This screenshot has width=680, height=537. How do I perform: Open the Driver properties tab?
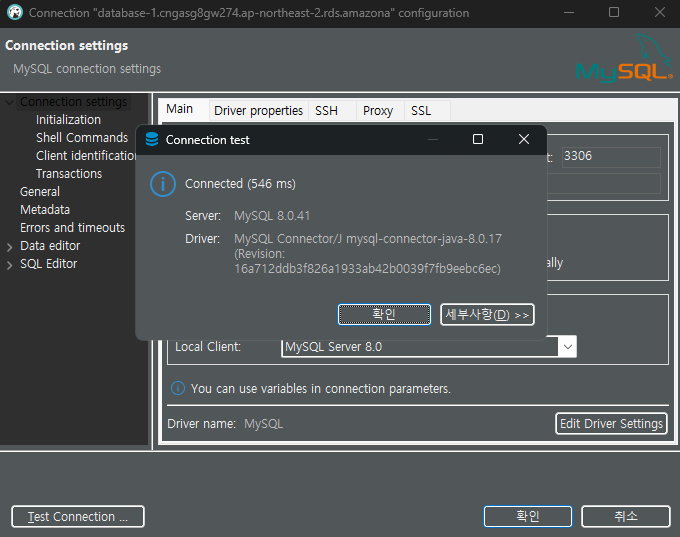[x=258, y=111]
